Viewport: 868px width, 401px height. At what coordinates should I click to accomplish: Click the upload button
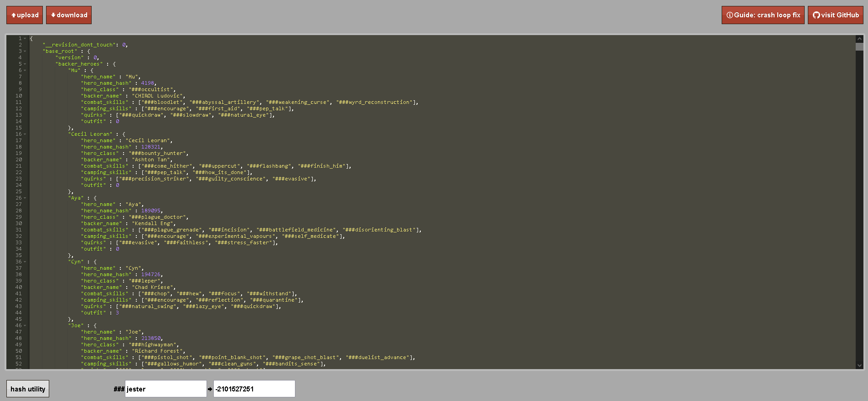point(25,15)
